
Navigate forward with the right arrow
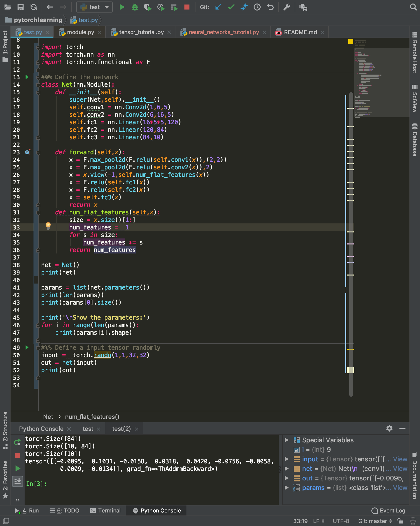(63, 7)
